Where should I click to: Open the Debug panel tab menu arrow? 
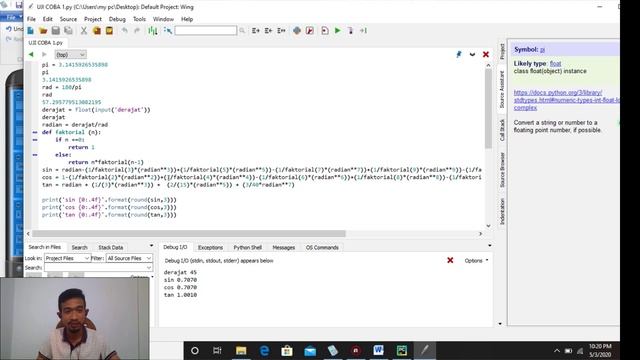click(489, 246)
